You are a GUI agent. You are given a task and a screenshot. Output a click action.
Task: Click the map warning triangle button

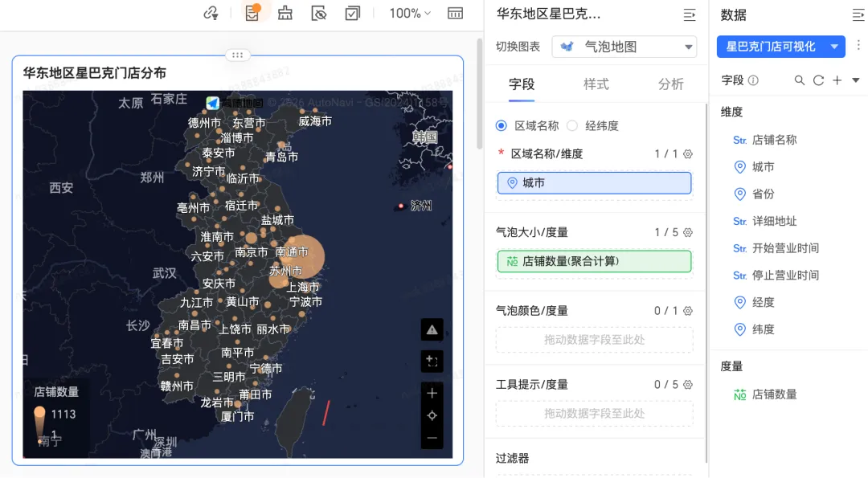tap(432, 330)
